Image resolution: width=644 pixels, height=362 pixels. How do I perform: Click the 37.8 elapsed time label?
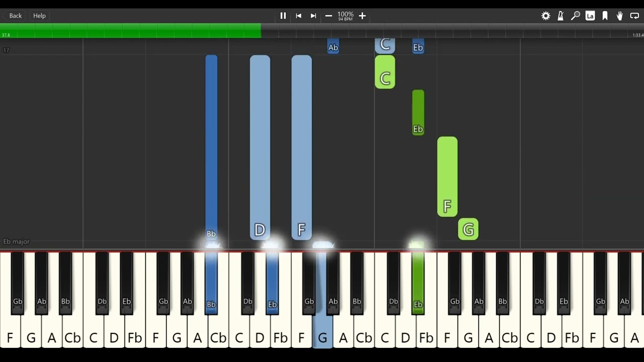coord(6,35)
